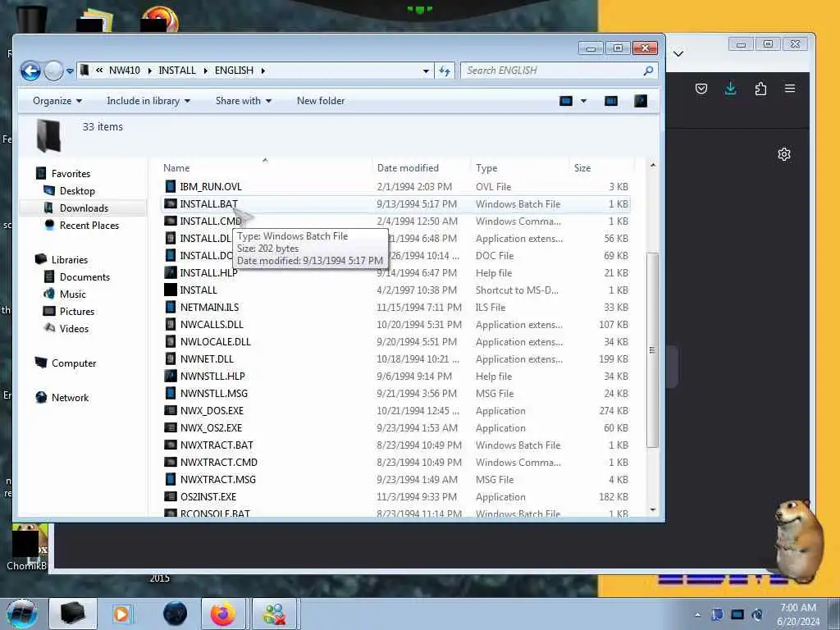Select OS2INST.EXE application icon
Image resolution: width=840 pixels, height=630 pixels.
(x=171, y=496)
